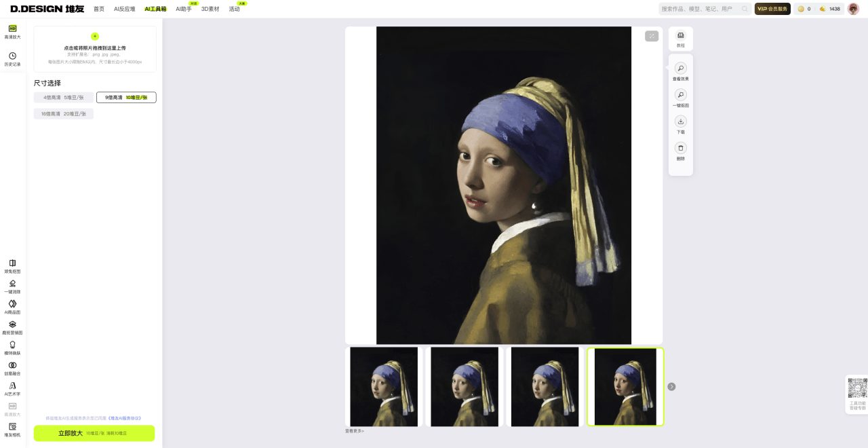
Task: Select the second result thumbnail
Action: click(x=465, y=387)
